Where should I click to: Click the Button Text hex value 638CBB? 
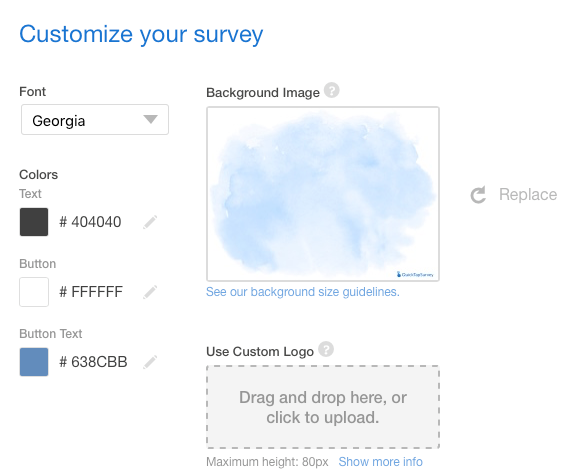point(93,362)
